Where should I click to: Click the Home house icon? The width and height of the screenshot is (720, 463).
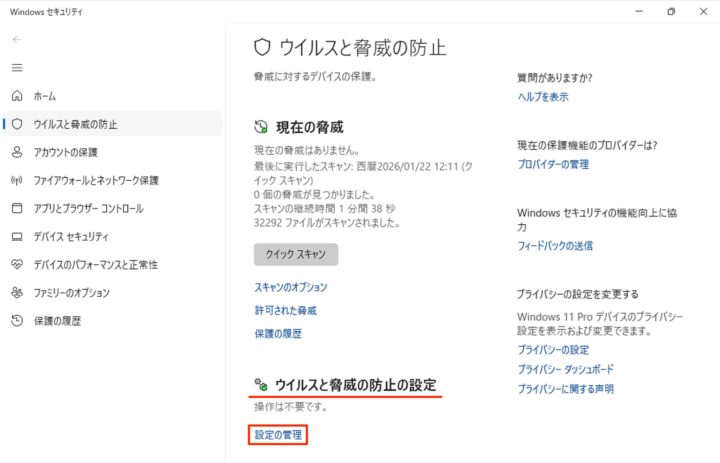coord(16,96)
